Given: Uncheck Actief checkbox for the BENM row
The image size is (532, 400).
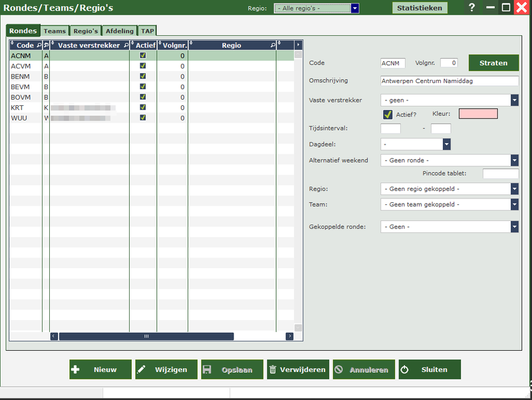Looking at the screenshot, I should coord(142,77).
